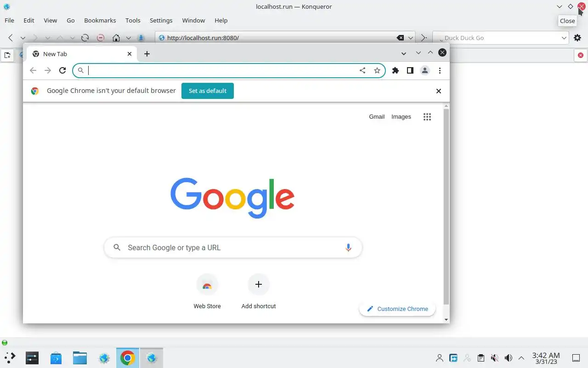Expand Konqueror location bar history dropdown
Screen dimensions: 588x368
coord(411,38)
